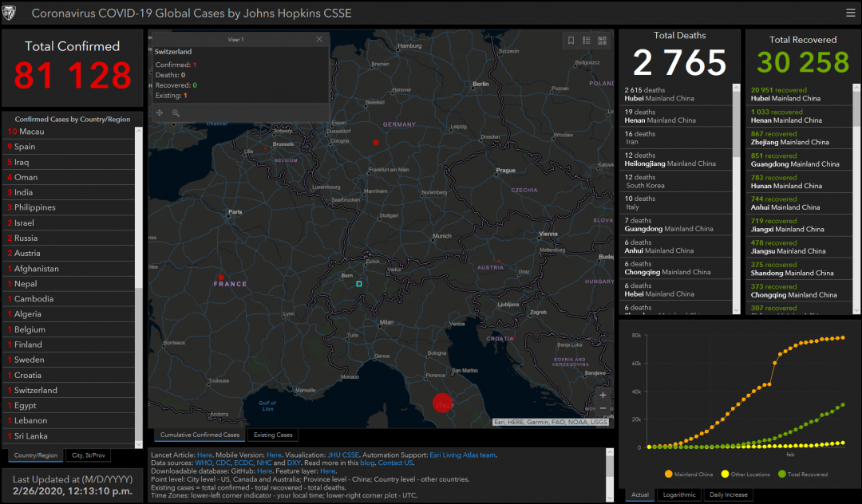The image size is (862, 504).
Task: Close the Switzerland popup
Action: (319, 39)
